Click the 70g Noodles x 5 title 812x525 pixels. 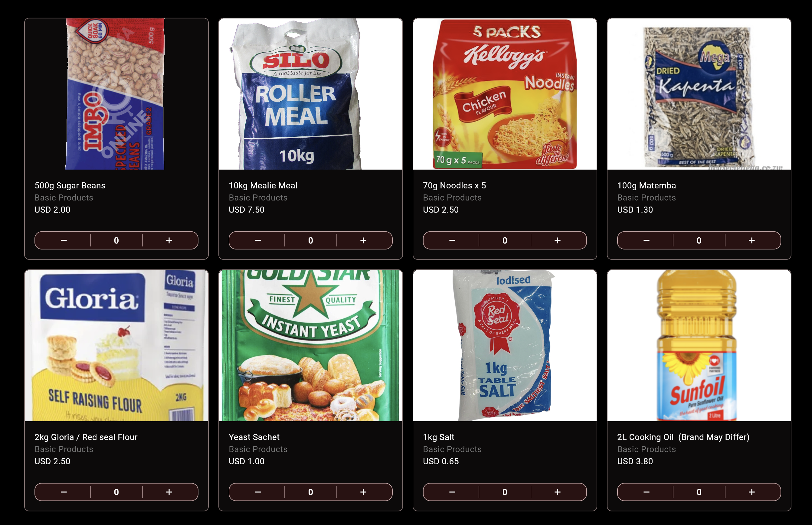click(454, 185)
